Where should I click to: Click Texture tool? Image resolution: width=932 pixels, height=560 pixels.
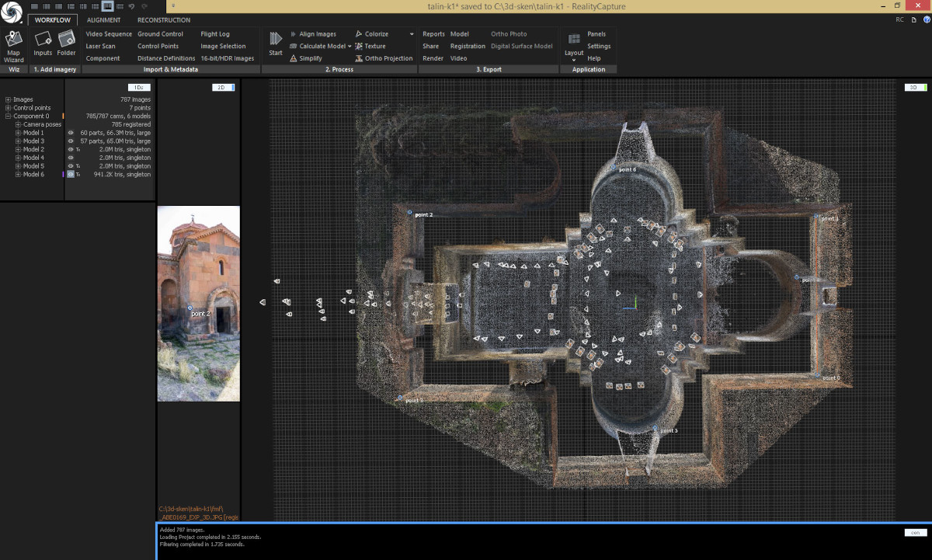click(370, 46)
